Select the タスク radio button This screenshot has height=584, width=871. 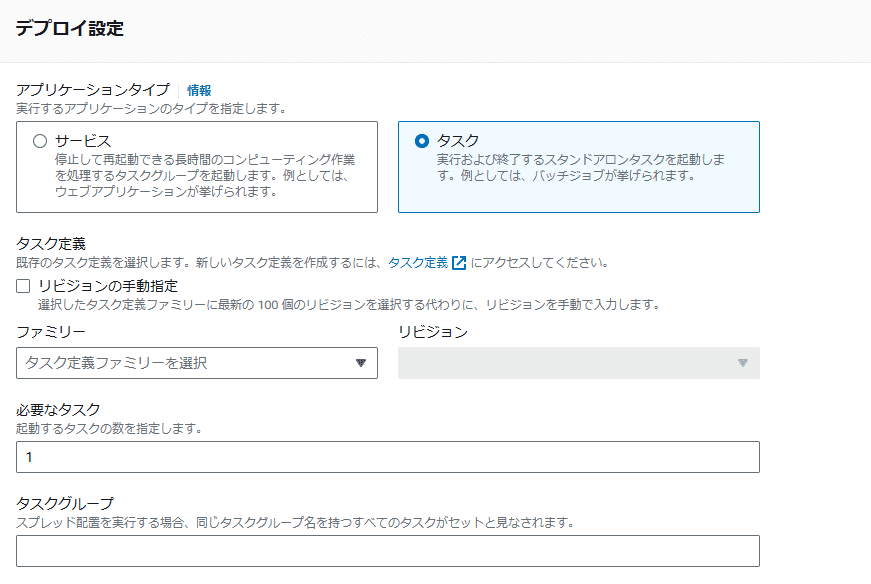(x=422, y=141)
